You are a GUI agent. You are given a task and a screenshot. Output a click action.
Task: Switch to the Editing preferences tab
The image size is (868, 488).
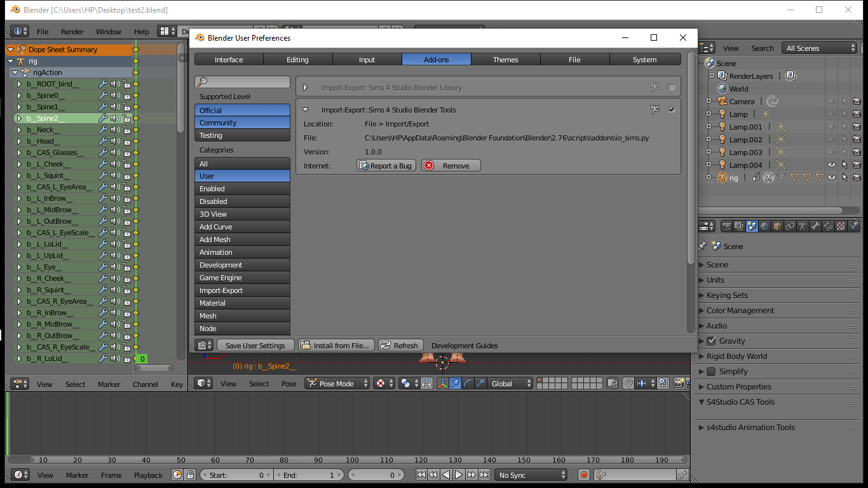[x=297, y=59]
